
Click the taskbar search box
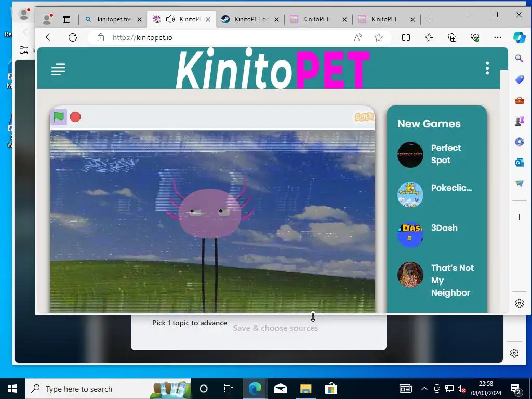point(108,389)
